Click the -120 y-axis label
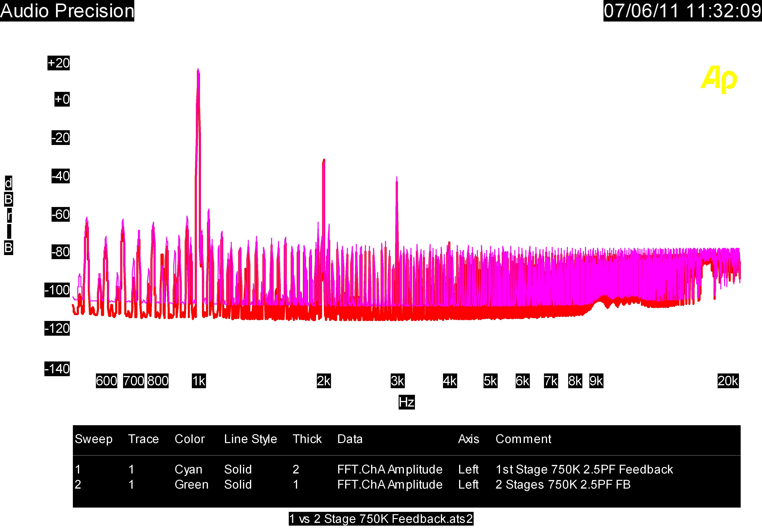Viewport: 762px width, 532px height. point(57,329)
